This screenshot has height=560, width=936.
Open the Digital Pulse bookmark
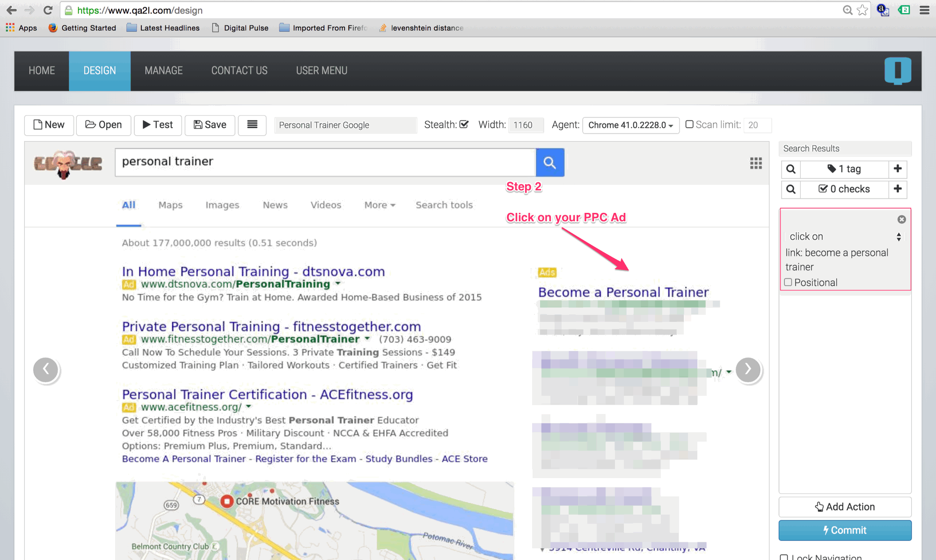point(241,28)
